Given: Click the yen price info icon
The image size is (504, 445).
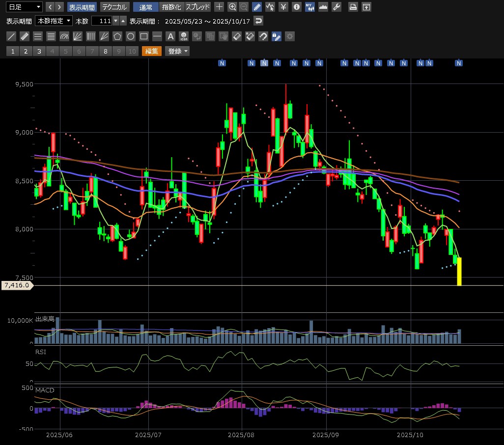Looking at the screenshot, I should tap(283, 7).
